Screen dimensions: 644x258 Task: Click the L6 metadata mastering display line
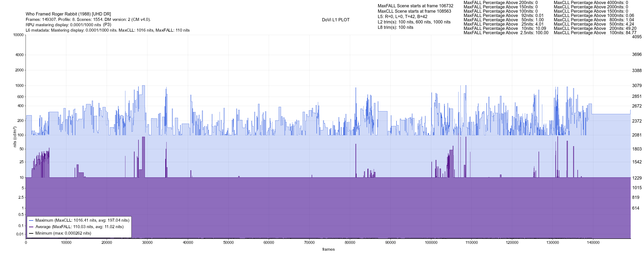[108, 30]
